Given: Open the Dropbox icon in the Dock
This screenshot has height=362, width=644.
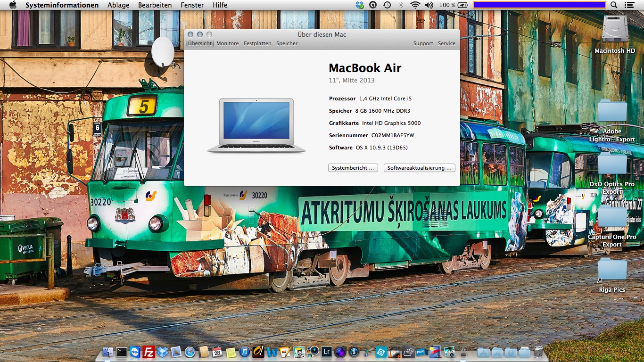Looking at the screenshot, I should point(163,352).
